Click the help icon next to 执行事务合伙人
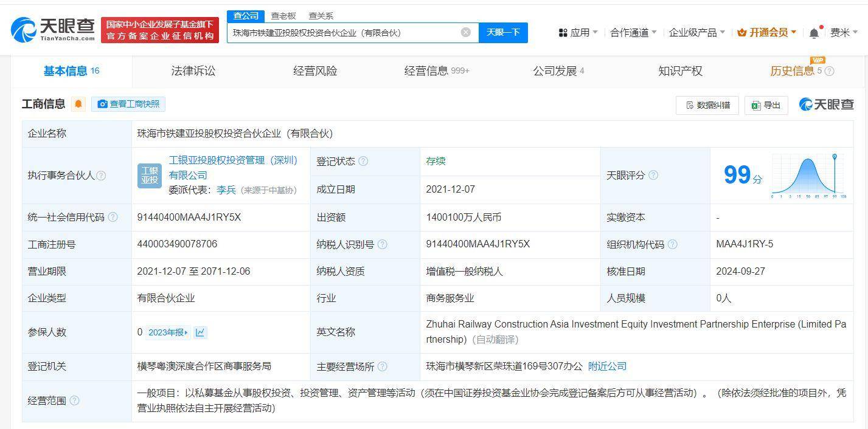 (x=101, y=176)
